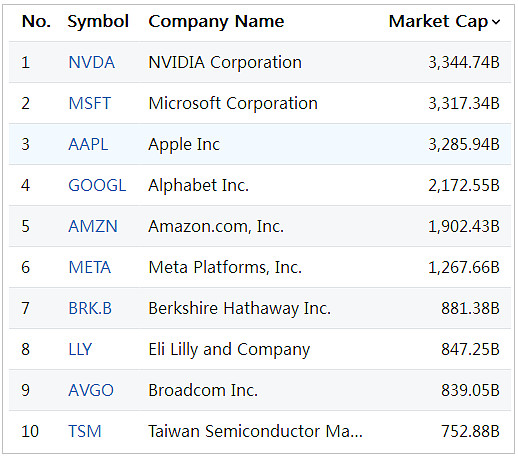The width and height of the screenshot is (518, 457).
Task: Open the META ticker link
Action: (90, 267)
